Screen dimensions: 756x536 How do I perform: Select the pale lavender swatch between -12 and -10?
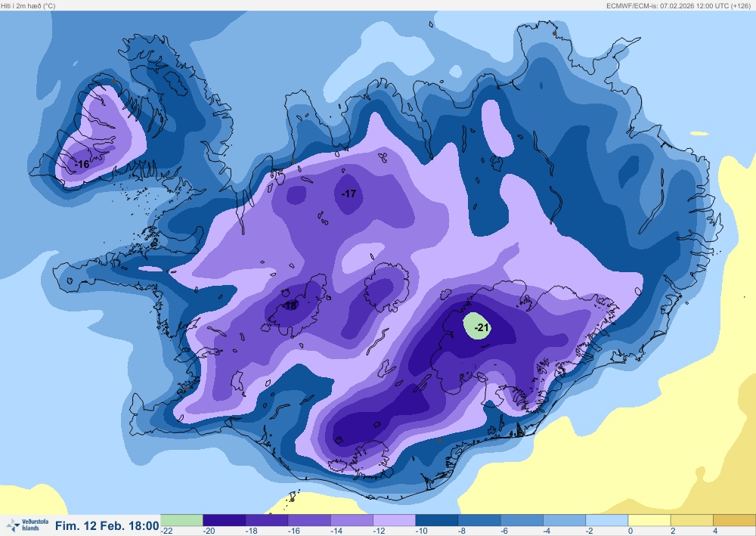click(395, 520)
